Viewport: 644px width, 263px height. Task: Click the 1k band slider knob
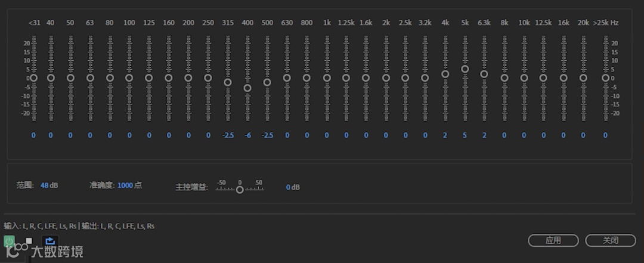pyautogui.click(x=327, y=78)
